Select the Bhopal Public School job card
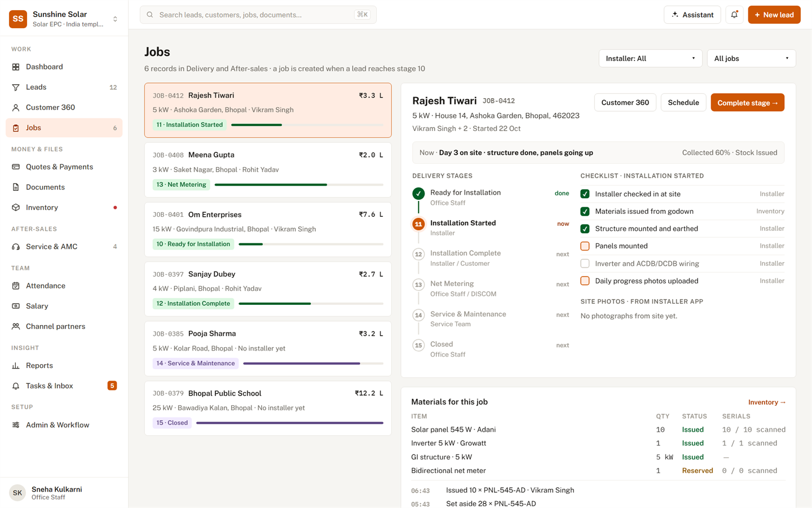 [268, 408]
